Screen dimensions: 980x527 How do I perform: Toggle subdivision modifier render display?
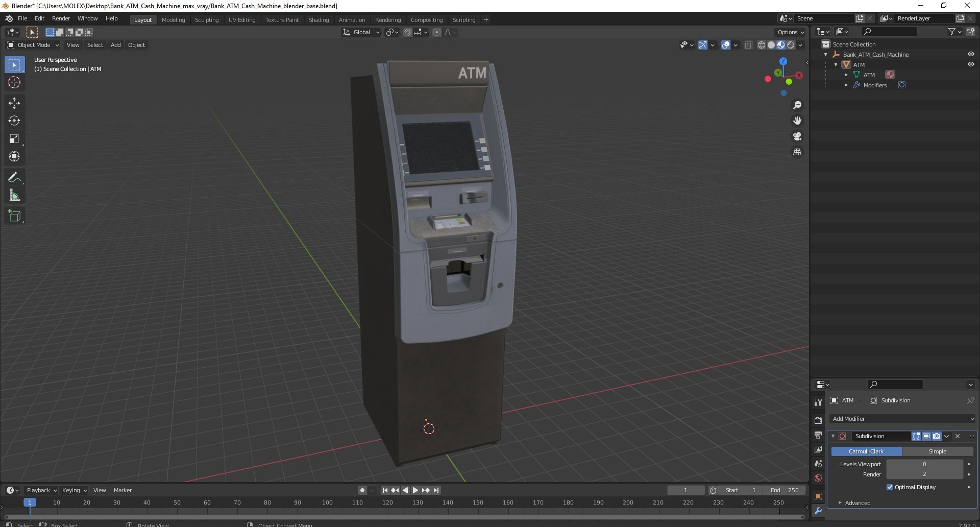pos(936,436)
